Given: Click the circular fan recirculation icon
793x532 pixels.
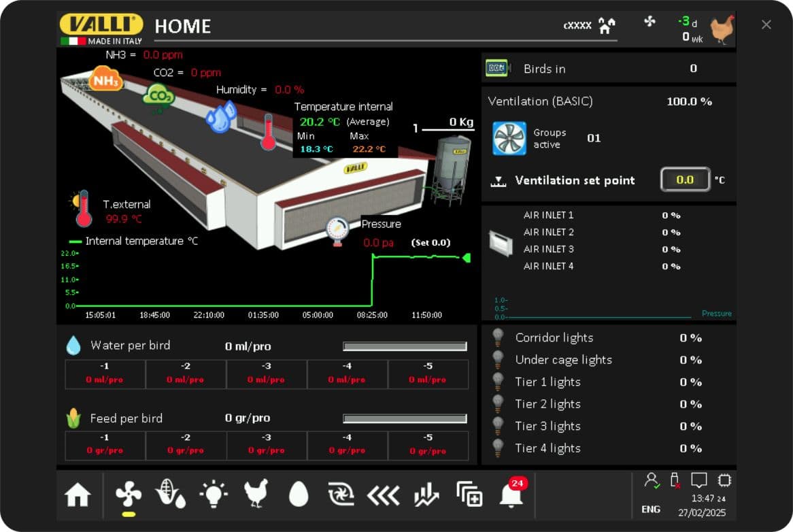Looking at the screenshot, I should coord(341,495).
